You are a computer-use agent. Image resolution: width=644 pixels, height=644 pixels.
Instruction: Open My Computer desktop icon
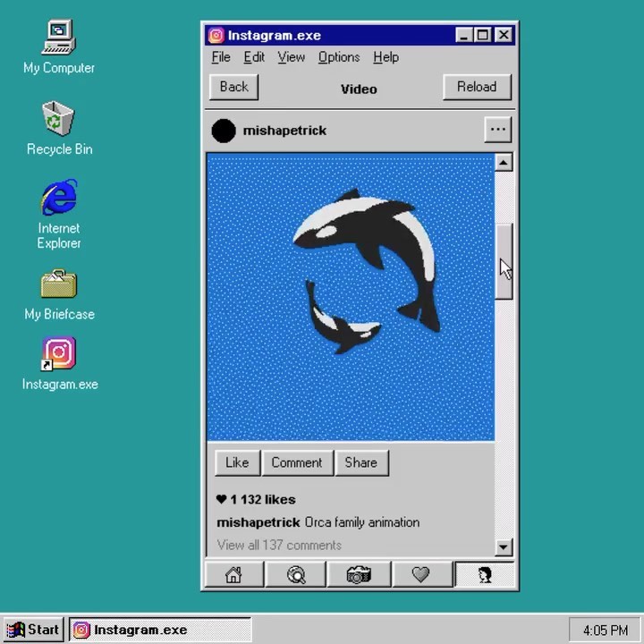pyautogui.click(x=59, y=46)
